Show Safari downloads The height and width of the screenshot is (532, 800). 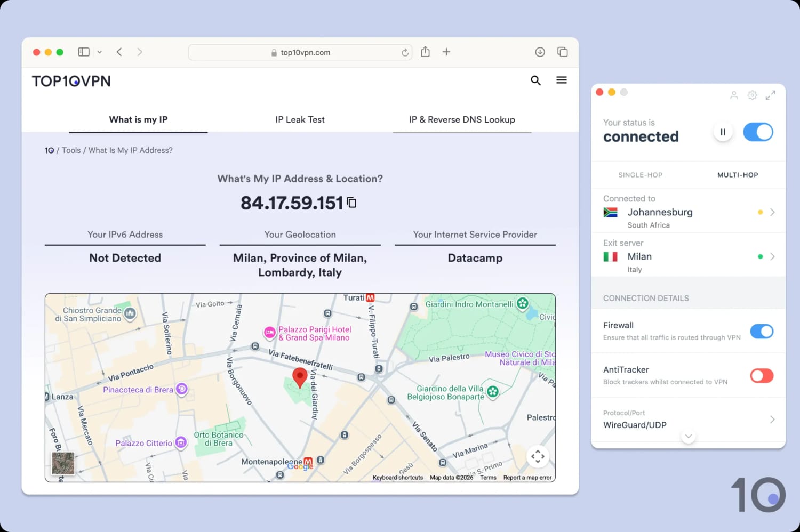[540, 52]
